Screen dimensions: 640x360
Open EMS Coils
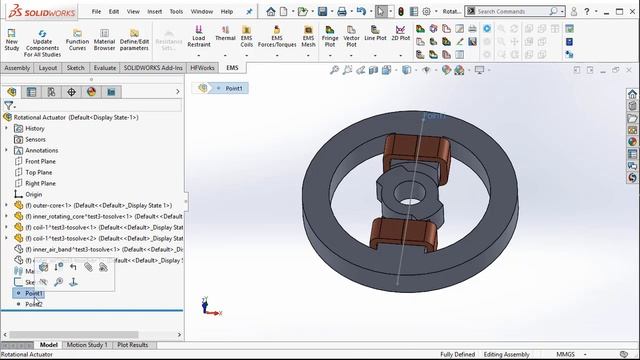click(247, 36)
